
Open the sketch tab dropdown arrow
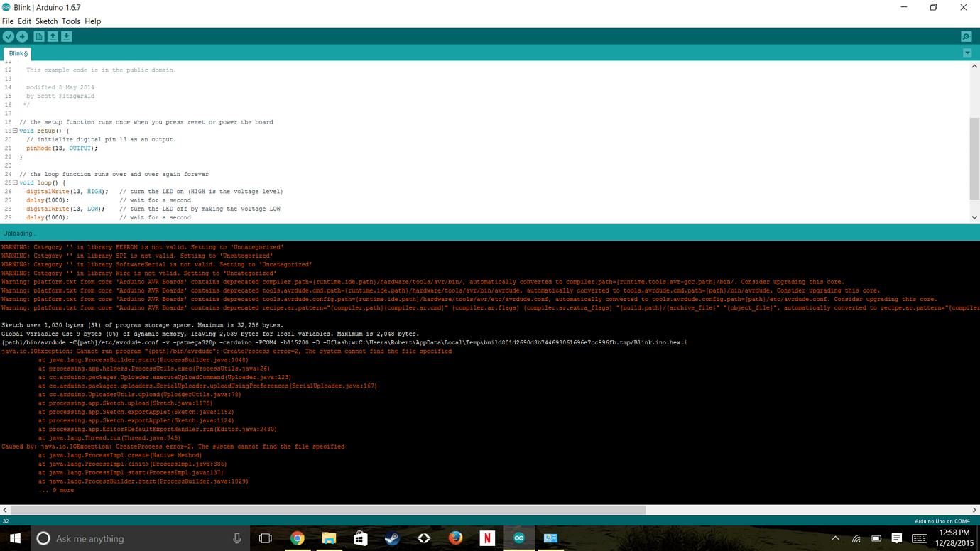(967, 53)
